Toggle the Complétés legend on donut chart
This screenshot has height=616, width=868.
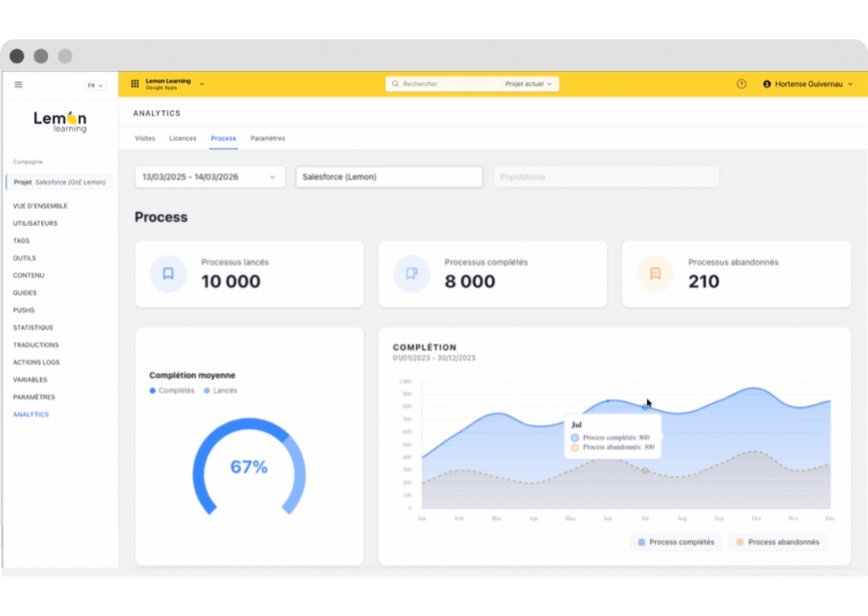(x=172, y=391)
